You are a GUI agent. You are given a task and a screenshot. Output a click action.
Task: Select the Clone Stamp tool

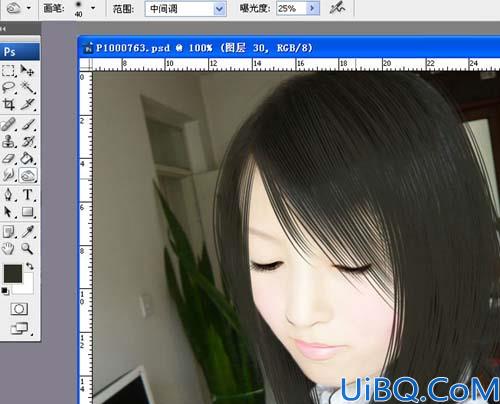click(9, 142)
